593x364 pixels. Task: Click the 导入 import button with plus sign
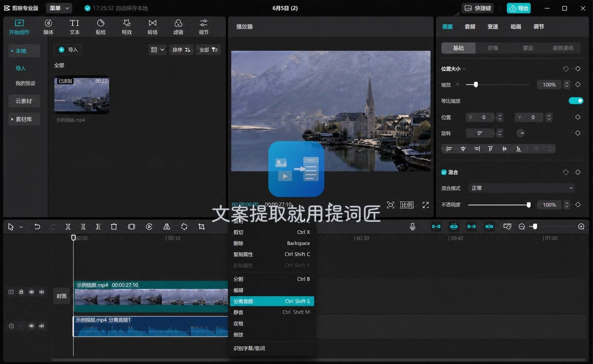point(68,50)
